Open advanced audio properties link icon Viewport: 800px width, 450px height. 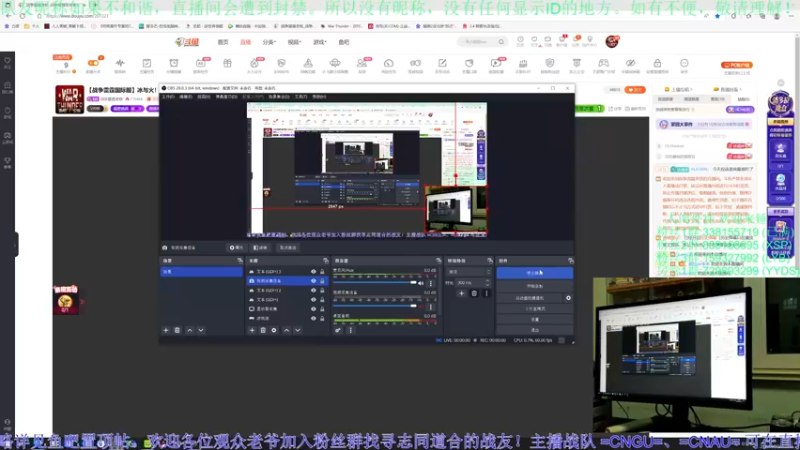click(x=338, y=330)
